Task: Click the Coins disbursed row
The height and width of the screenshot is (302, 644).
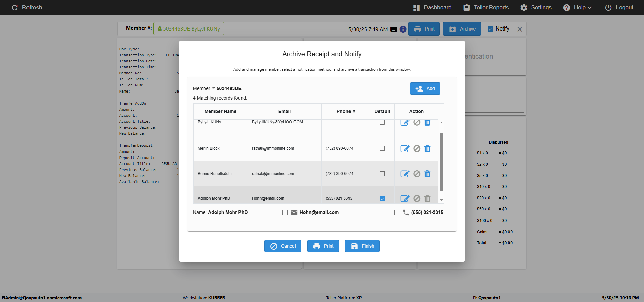Action: pos(495,232)
